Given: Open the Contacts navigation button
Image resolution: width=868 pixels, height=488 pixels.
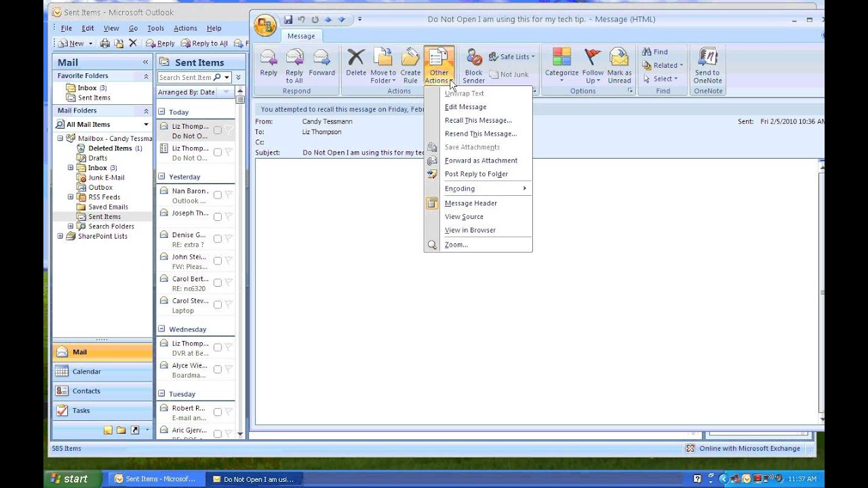Looking at the screenshot, I should tap(102, 391).
